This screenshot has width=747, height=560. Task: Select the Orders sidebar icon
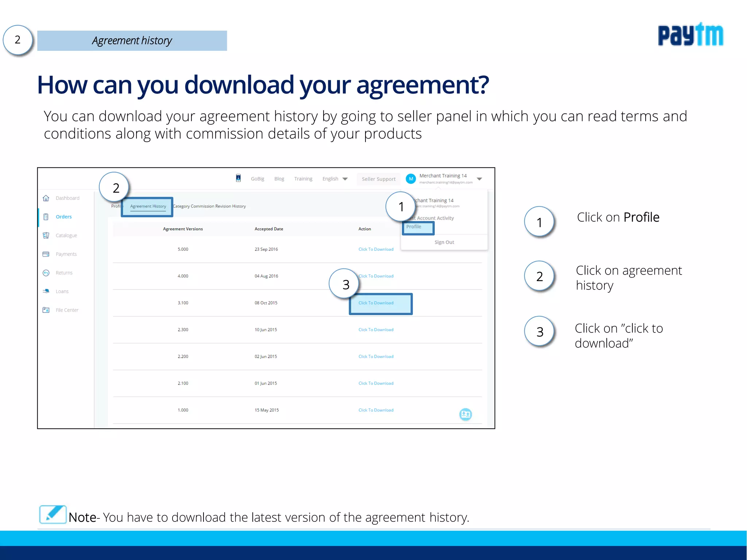click(x=46, y=217)
